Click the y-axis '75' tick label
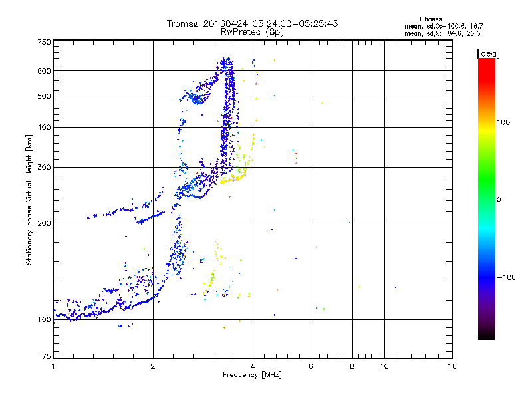 coord(47,356)
